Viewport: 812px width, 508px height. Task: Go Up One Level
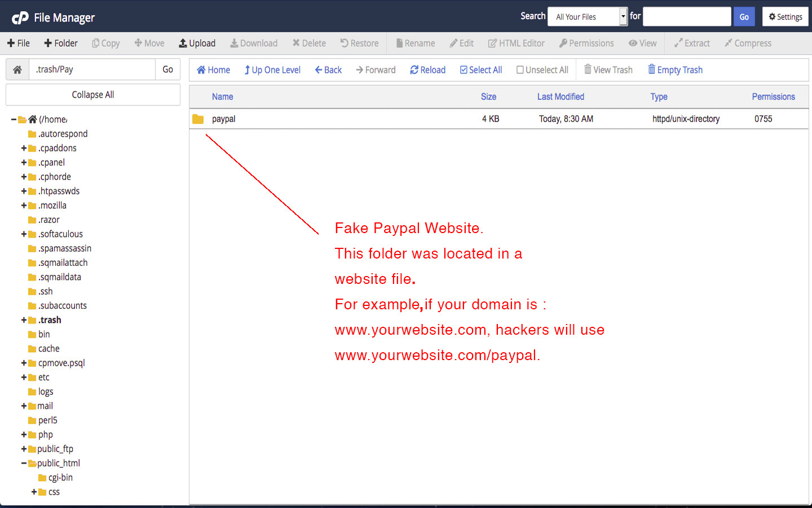(x=272, y=70)
